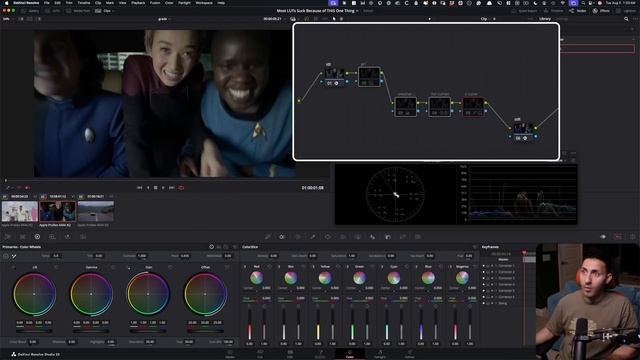The height and width of the screenshot is (360, 640).
Task: Open the Playback menu
Action: 138,3
